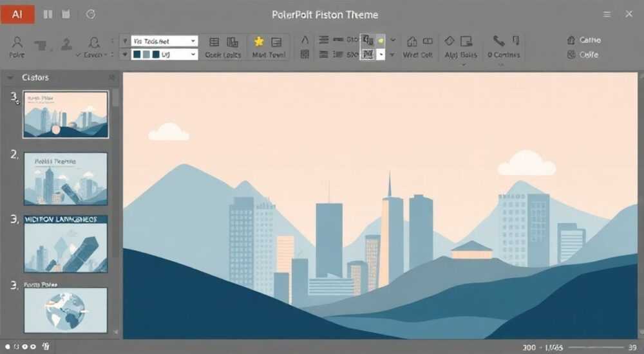Click the pause icon in the title bar
Image resolution: width=644 pixels, height=354 pixels.
(48, 14)
